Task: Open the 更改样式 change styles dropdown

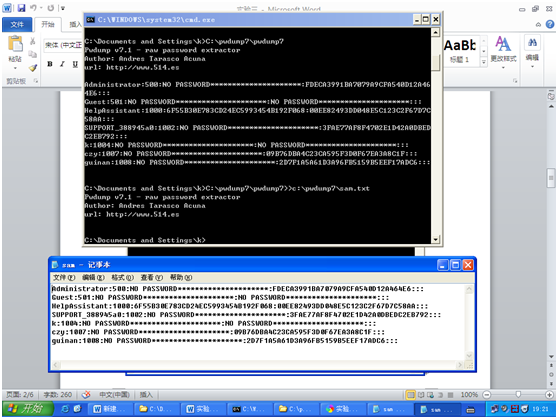Action: [x=503, y=51]
